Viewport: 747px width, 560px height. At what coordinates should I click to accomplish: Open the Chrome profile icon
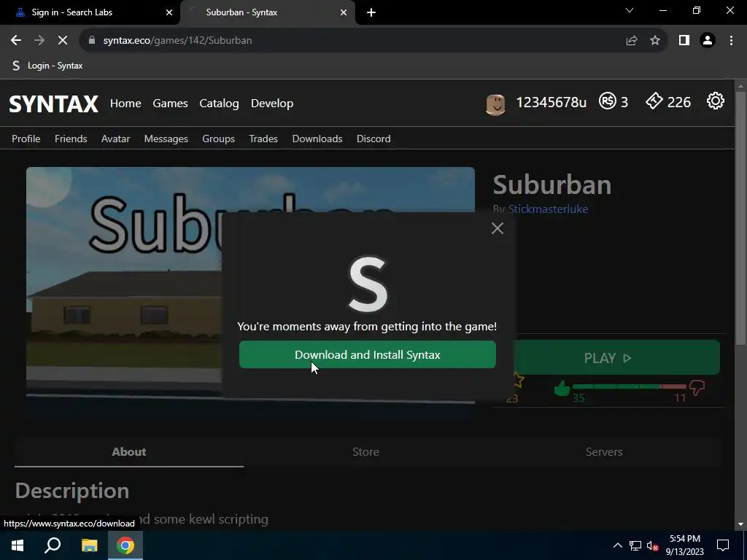(708, 41)
